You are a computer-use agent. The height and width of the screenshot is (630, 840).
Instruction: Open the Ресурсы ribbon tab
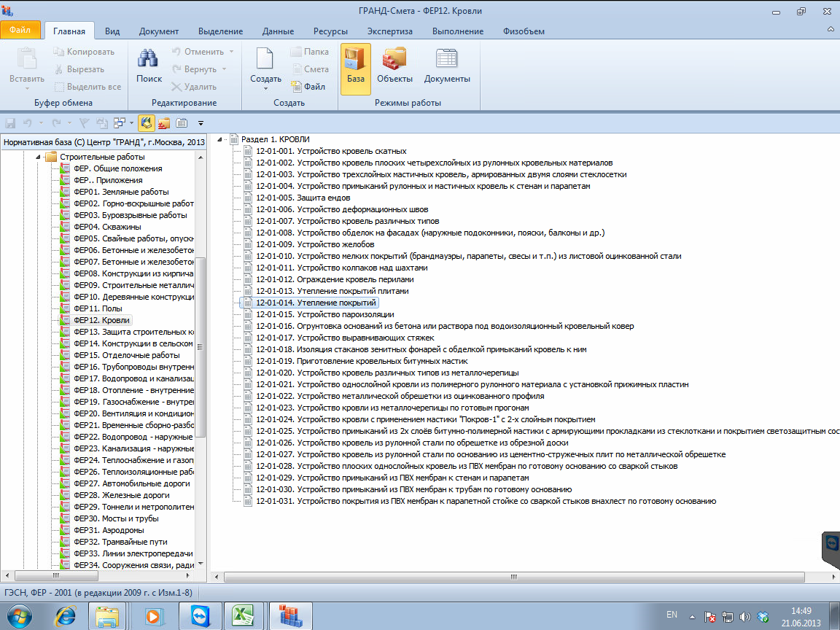coord(330,31)
